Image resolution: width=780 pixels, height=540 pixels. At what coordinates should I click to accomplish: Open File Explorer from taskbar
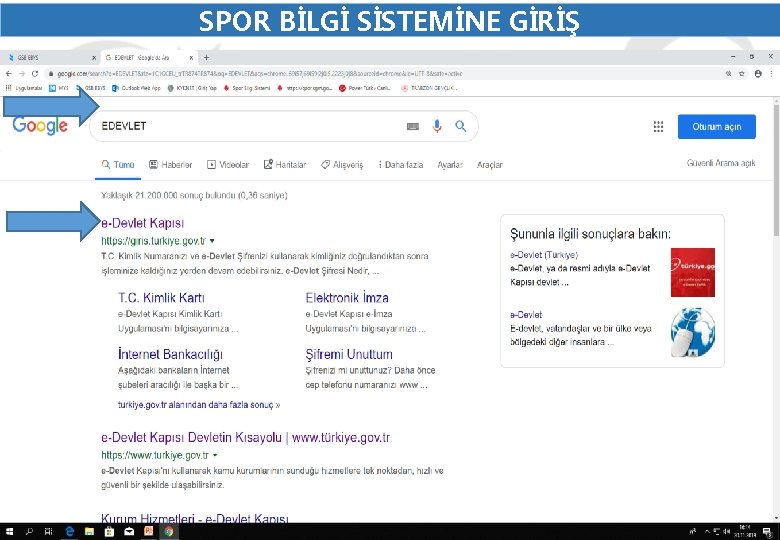90,531
